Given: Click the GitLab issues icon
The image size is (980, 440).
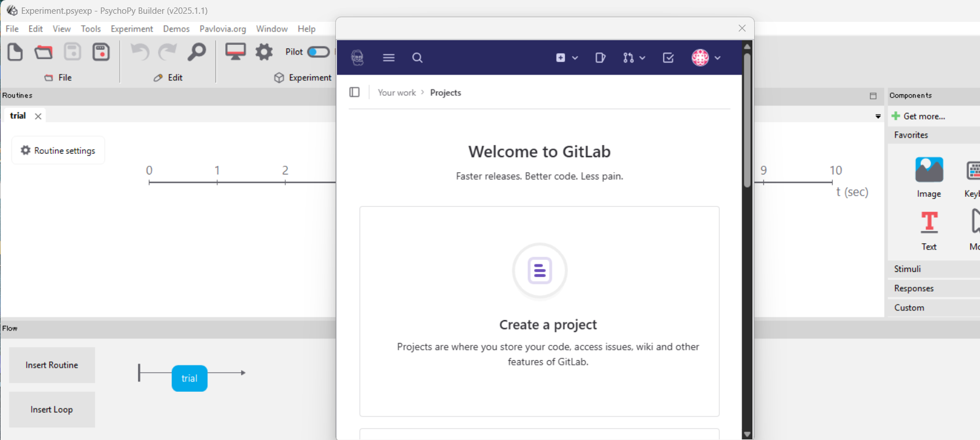Looking at the screenshot, I should point(600,57).
